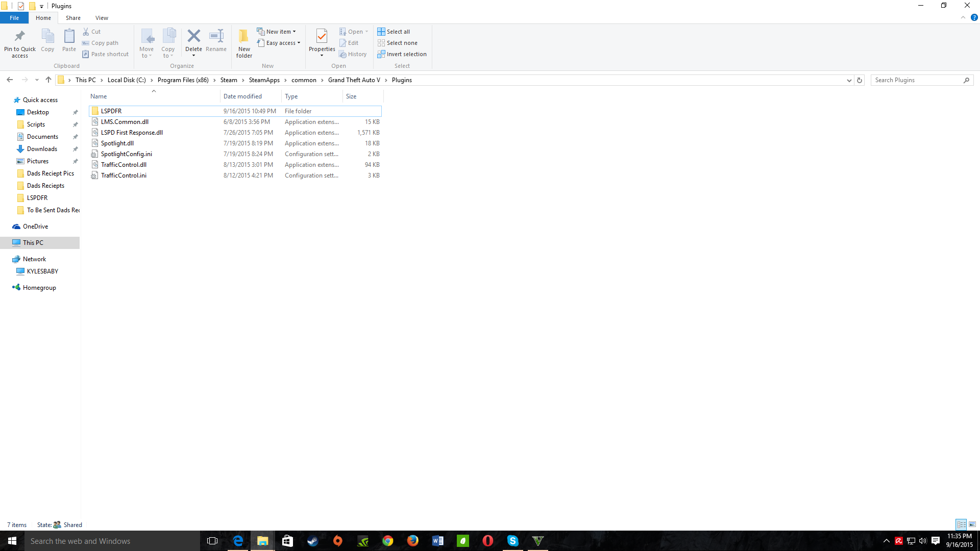The height and width of the screenshot is (551, 980).
Task: Click Pin to Quick access icon
Action: [x=20, y=37]
